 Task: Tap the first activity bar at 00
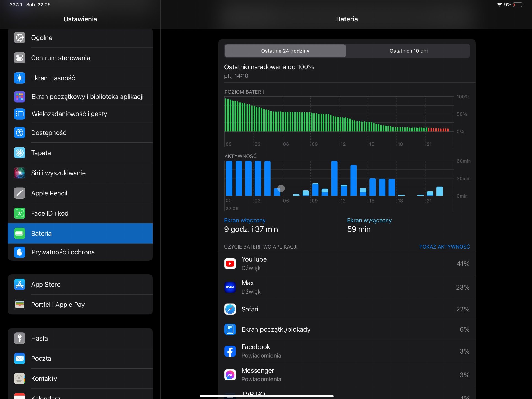pyautogui.click(x=229, y=178)
